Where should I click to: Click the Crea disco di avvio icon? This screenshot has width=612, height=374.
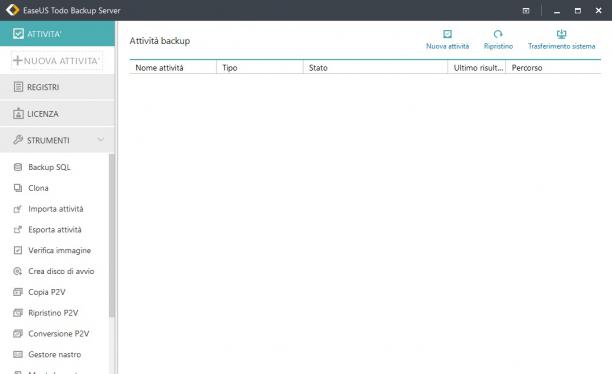(x=18, y=271)
